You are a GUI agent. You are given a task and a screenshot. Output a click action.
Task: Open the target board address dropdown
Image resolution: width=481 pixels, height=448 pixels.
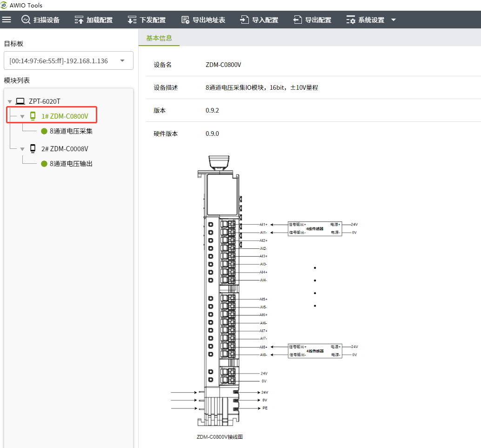[68, 60]
